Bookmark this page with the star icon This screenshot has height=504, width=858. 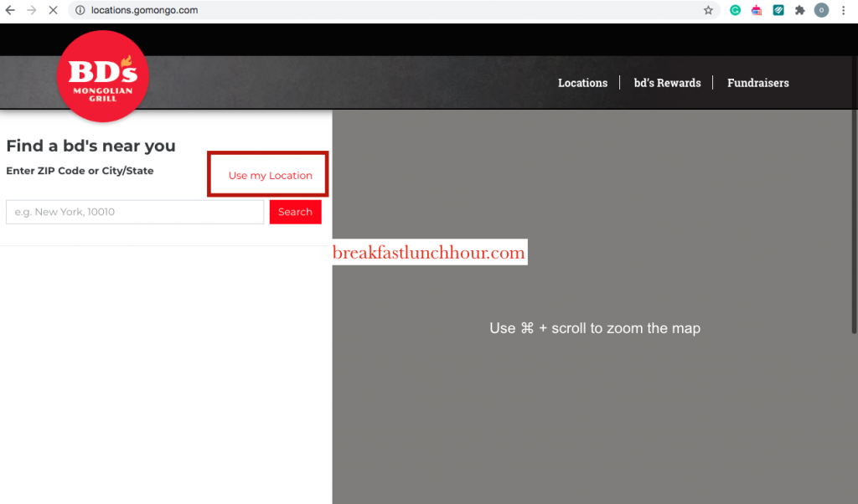(x=708, y=11)
